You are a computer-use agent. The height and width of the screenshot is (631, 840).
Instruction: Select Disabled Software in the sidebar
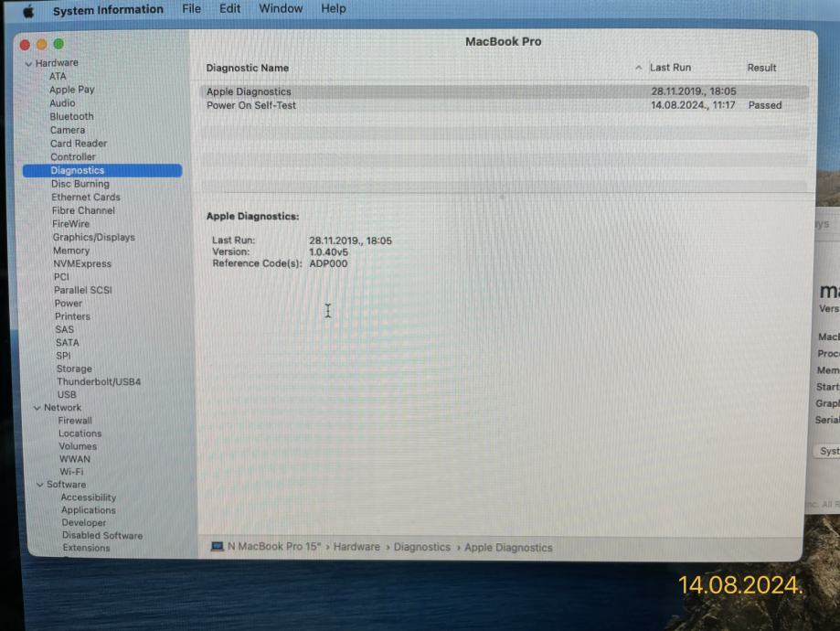tap(102, 535)
